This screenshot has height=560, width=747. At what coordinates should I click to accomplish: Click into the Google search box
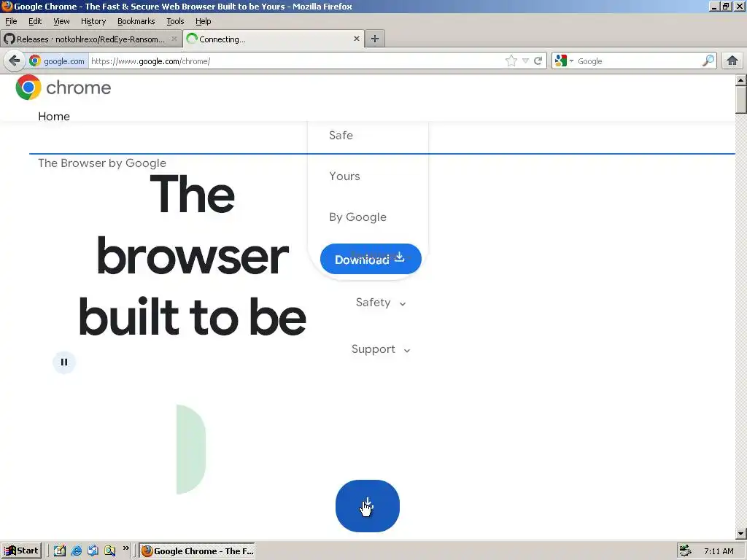pyautogui.click(x=638, y=61)
